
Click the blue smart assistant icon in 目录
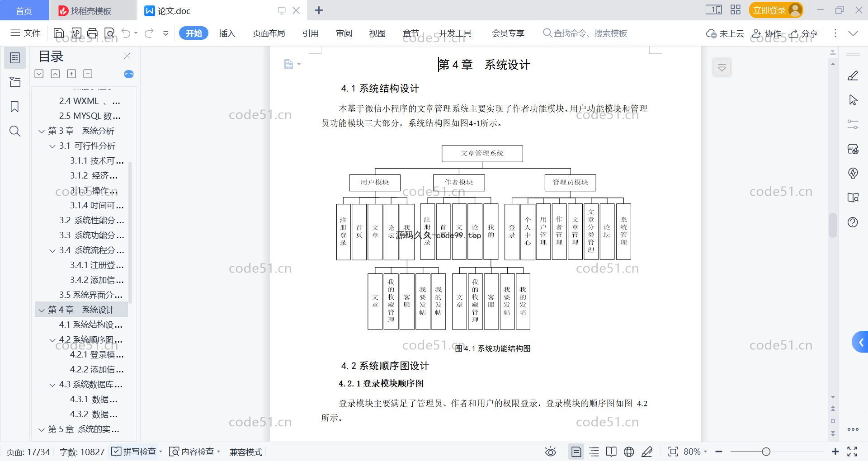[129, 74]
